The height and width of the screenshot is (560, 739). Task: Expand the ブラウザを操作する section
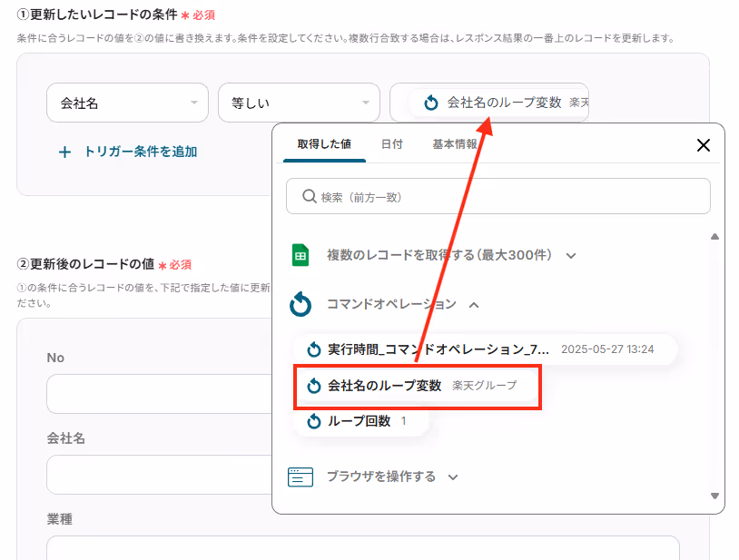(453, 477)
